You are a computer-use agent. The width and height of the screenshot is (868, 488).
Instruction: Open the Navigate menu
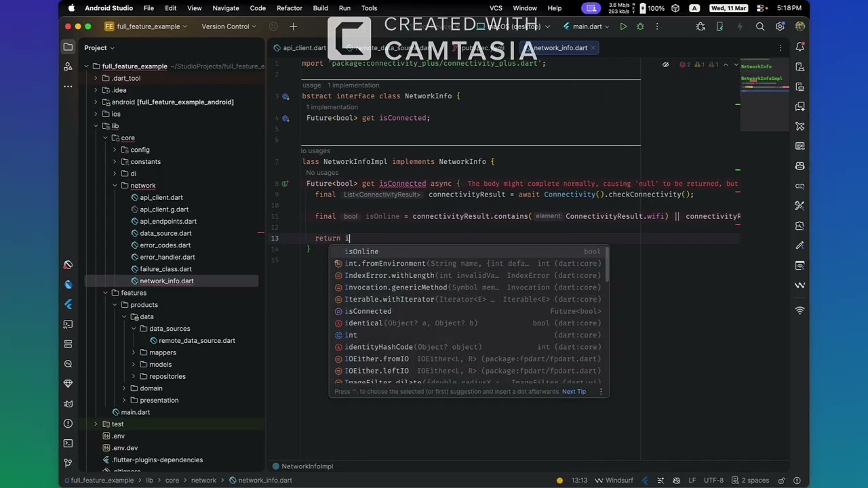click(x=226, y=8)
